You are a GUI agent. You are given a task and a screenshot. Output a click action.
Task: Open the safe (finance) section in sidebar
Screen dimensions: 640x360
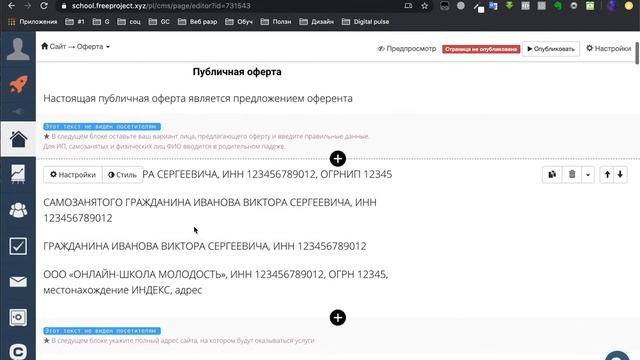pyautogui.click(x=18, y=317)
